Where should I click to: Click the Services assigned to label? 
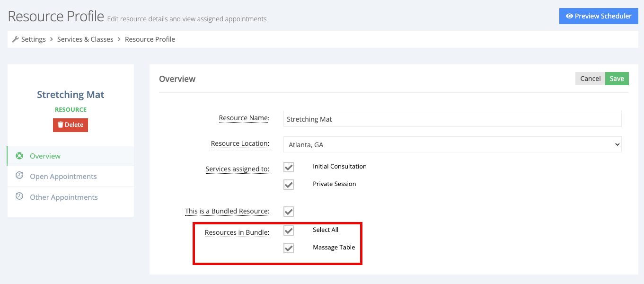pyautogui.click(x=237, y=169)
